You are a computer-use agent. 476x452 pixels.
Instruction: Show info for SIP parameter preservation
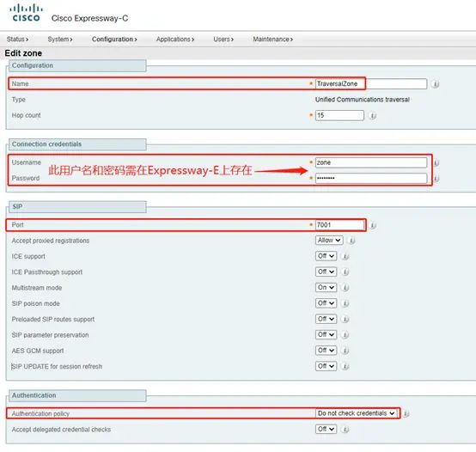click(345, 335)
